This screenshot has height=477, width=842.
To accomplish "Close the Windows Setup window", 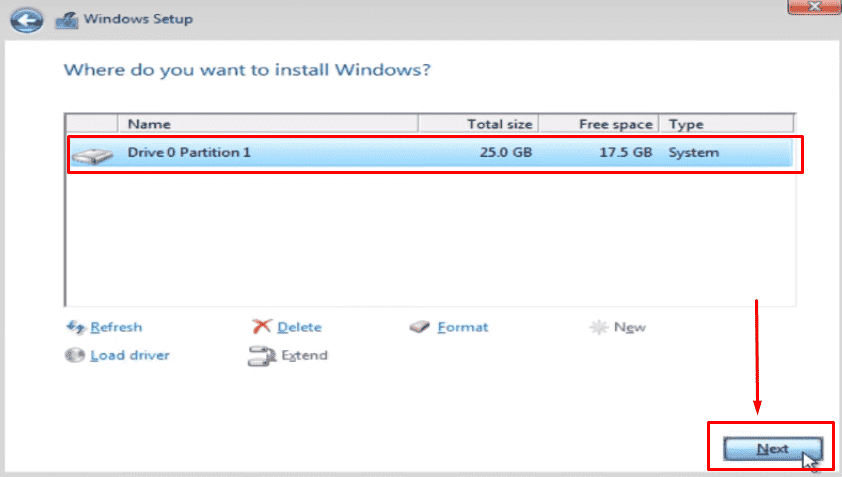I will [814, 7].
